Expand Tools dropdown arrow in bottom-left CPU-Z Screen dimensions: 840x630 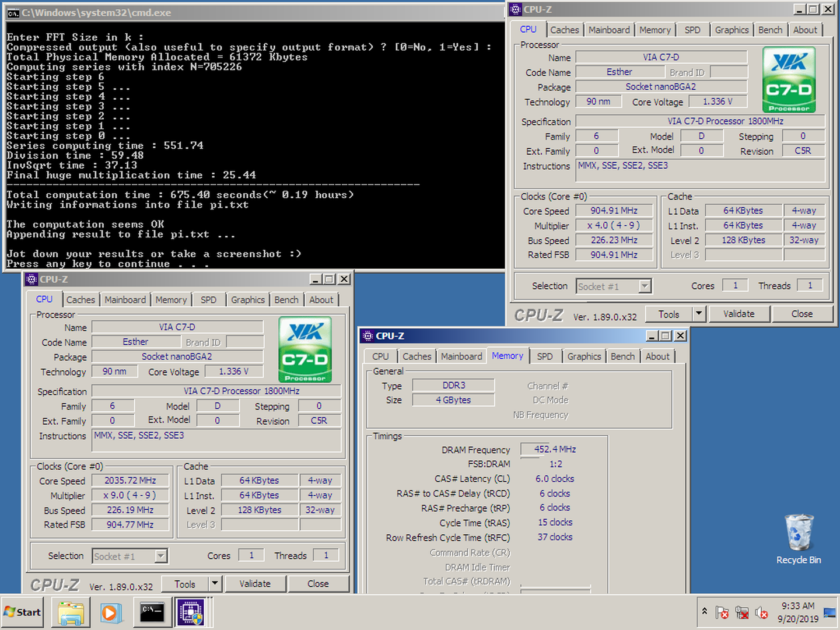click(x=215, y=584)
